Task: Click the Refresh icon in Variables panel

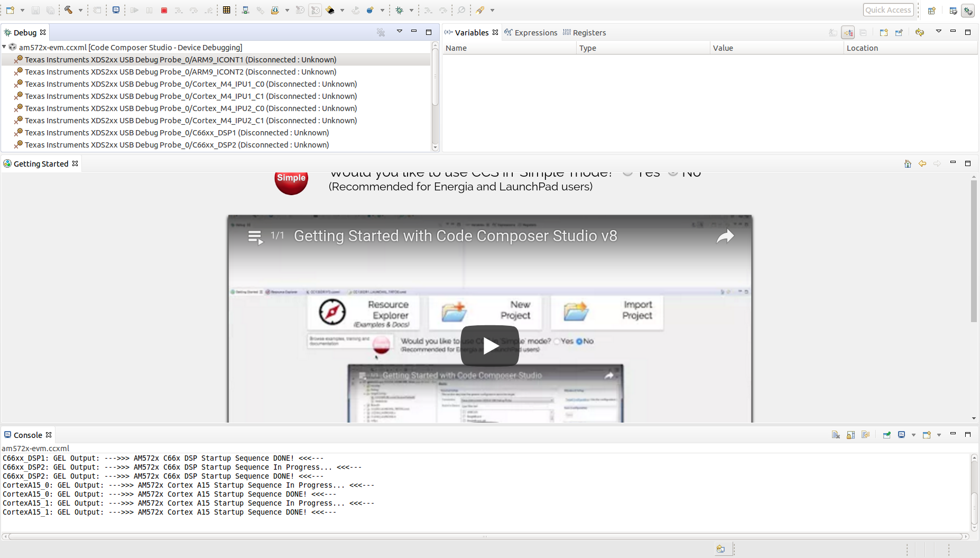Action: pos(919,33)
